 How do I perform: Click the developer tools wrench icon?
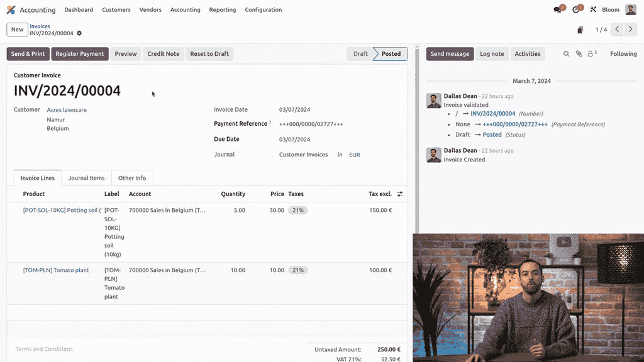593,9
